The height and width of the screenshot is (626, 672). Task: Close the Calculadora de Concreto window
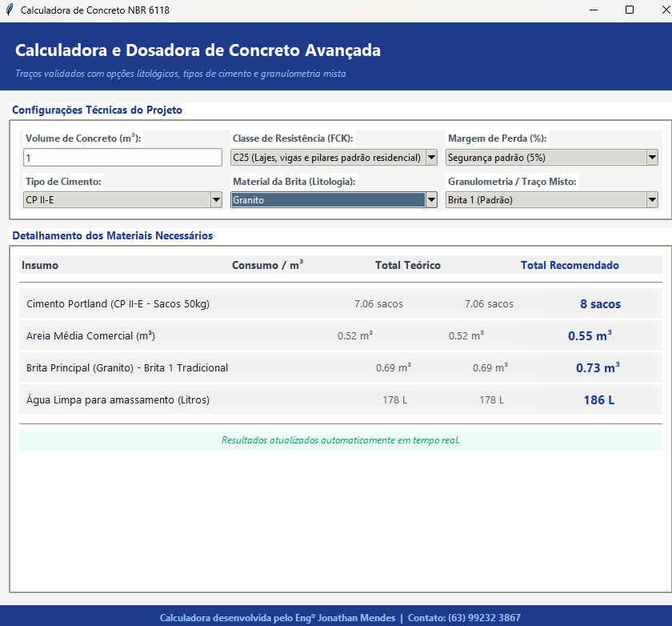coord(666,10)
